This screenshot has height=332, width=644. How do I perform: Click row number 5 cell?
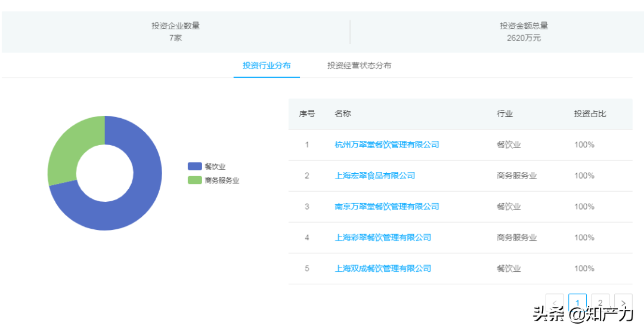coord(307,269)
